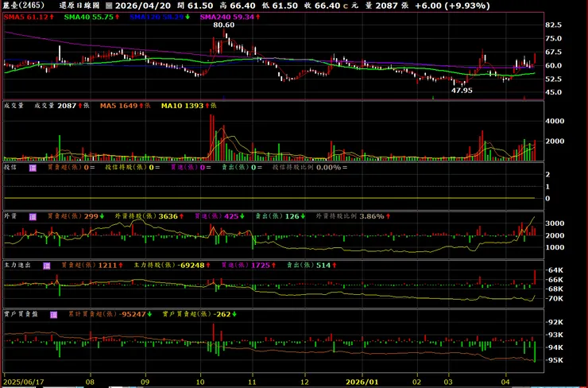This screenshot has width=588, height=388.
Task: Click the 80.60 high price annotation
Action: [224, 25]
